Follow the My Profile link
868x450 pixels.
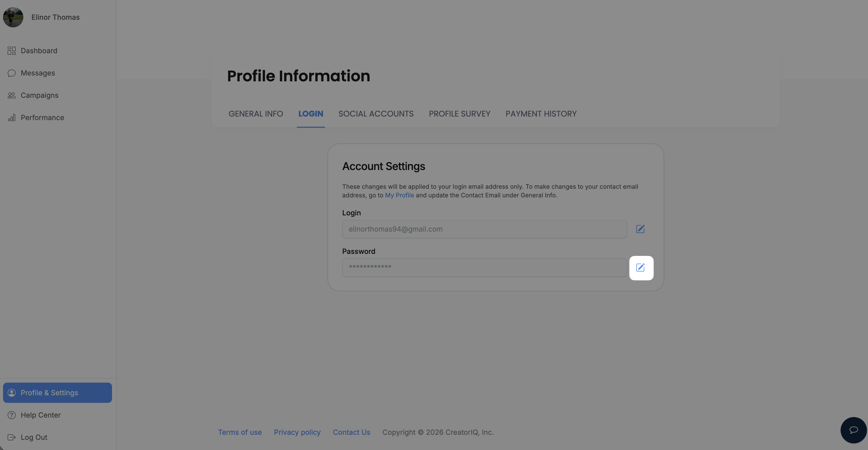point(399,195)
